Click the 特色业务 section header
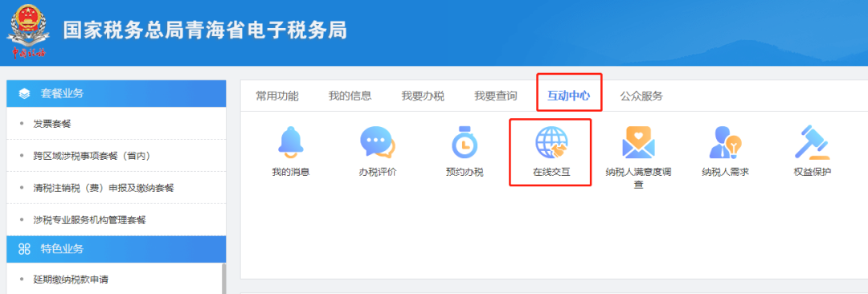The image size is (868, 294). pos(117,249)
